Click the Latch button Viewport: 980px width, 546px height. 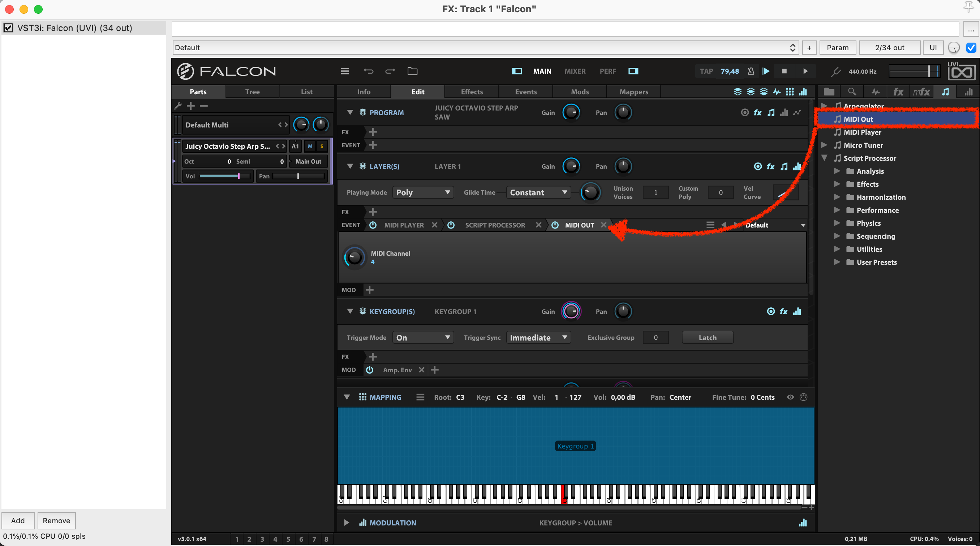tap(707, 337)
